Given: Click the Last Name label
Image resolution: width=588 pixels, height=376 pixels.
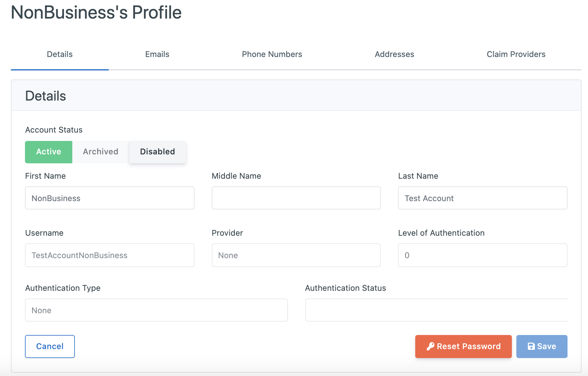Looking at the screenshot, I should pyautogui.click(x=418, y=176).
